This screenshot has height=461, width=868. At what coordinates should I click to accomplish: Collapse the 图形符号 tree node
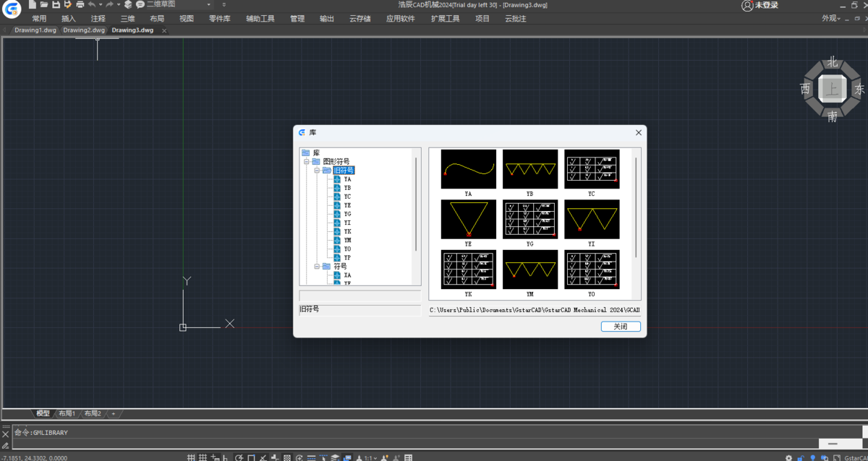click(307, 162)
